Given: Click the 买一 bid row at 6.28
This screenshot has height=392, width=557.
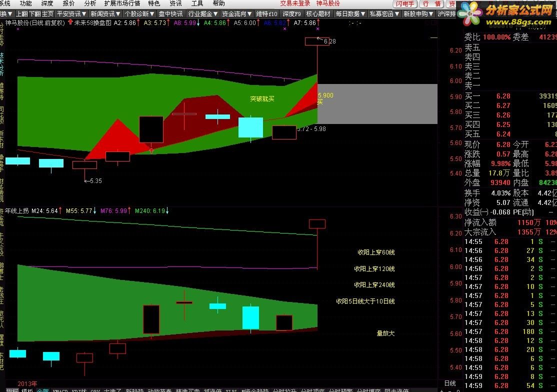Looking at the screenshot, I should [510, 96].
